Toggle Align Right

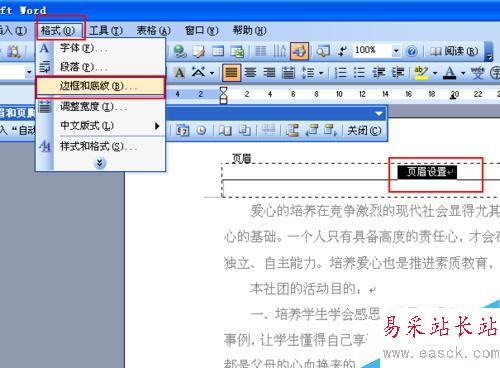coord(270,72)
